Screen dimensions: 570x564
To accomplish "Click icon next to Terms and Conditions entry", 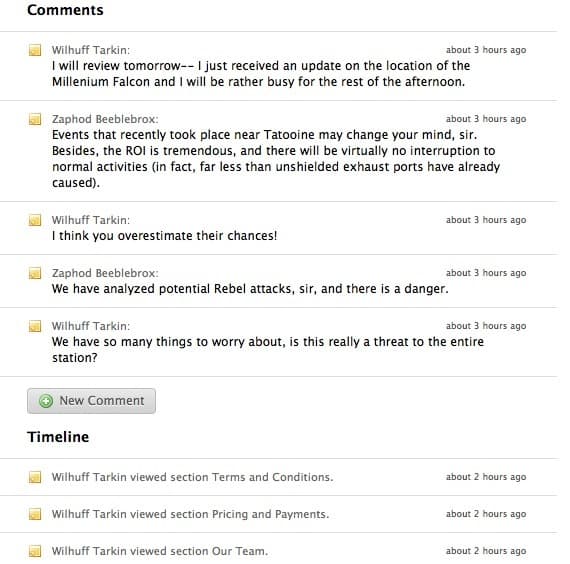I will point(35,477).
